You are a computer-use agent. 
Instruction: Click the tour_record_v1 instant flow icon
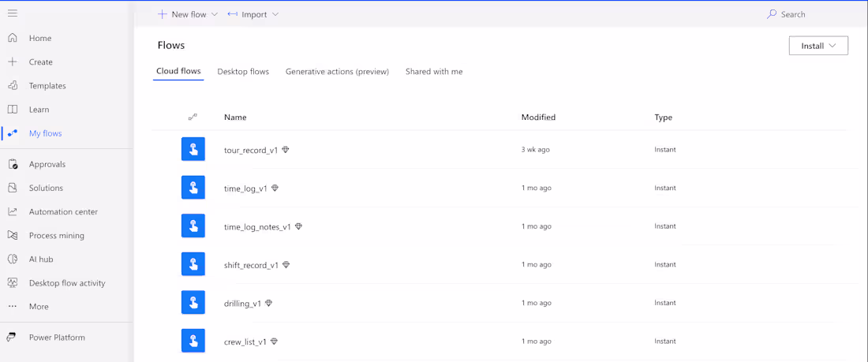pyautogui.click(x=193, y=149)
